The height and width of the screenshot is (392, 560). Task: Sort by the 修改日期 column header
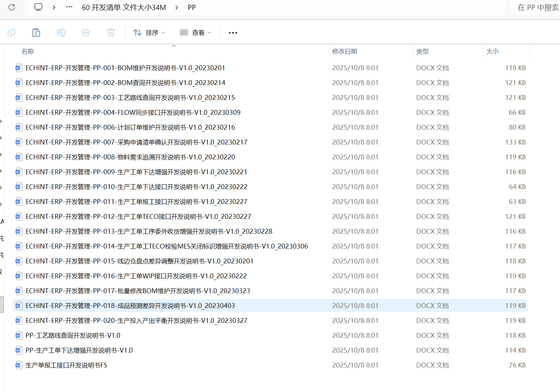tap(345, 52)
